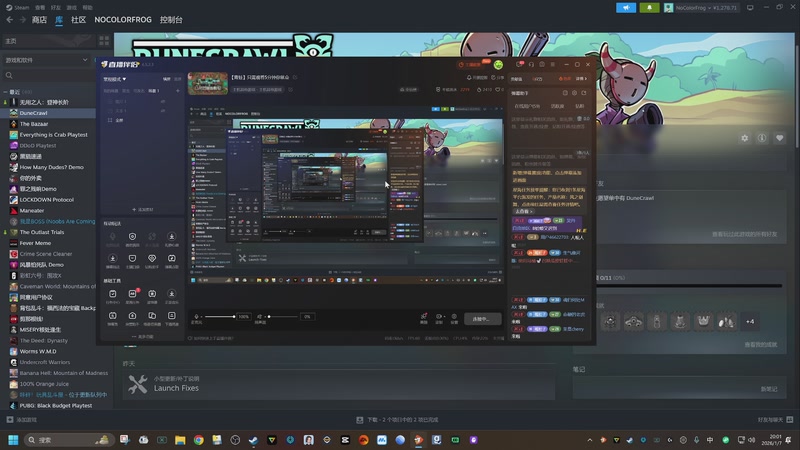Click 去查看 link in the chat notice
800x450 pixels.
pos(522,211)
